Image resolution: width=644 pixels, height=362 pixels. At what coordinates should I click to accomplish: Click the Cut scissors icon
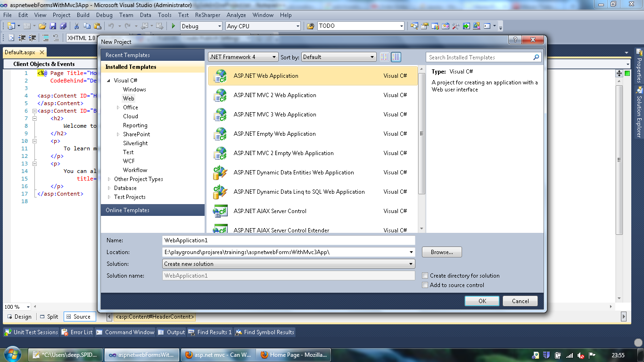click(77, 26)
